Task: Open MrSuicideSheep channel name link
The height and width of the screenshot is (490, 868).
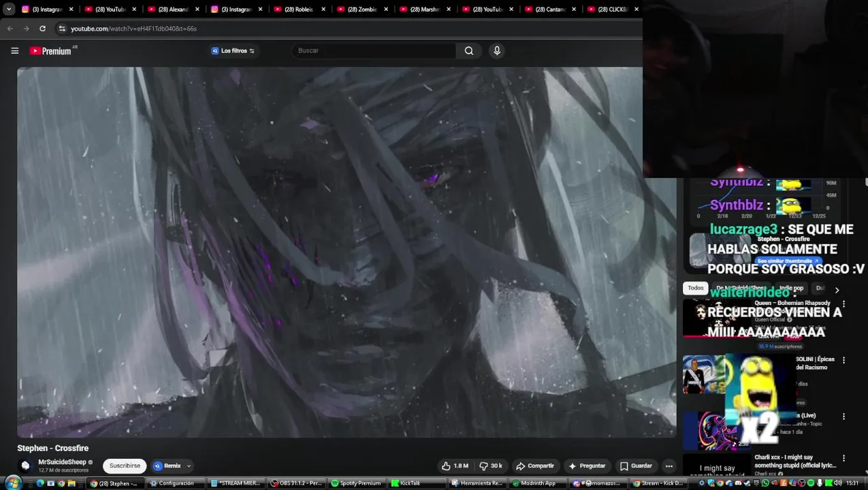Action: point(62,462)
